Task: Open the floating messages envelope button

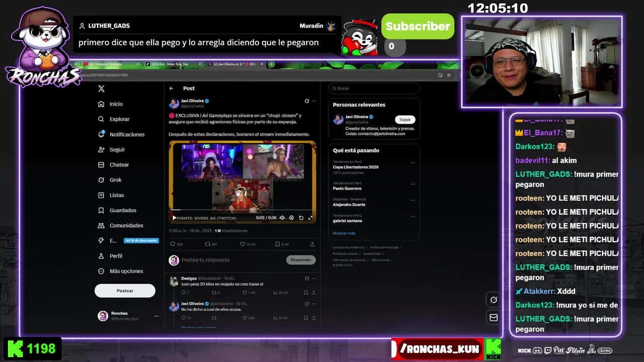Action: pyautogui.click(x=494, y=318)
